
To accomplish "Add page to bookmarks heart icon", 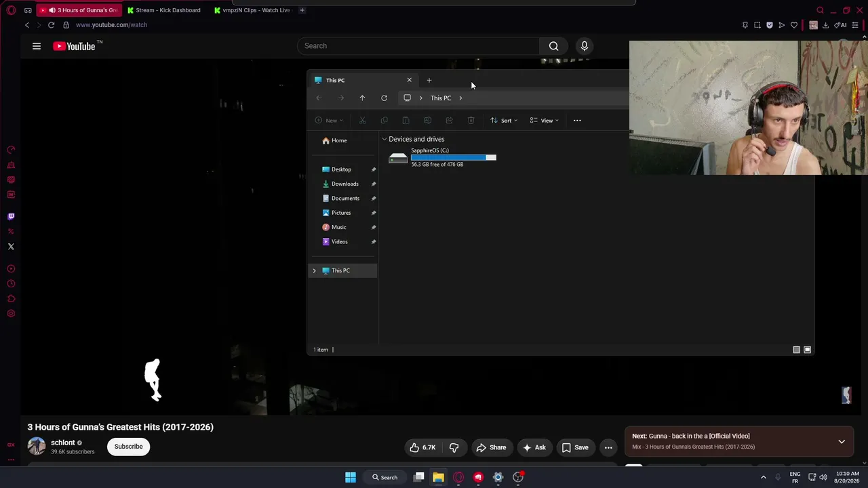I will point(794,25).
